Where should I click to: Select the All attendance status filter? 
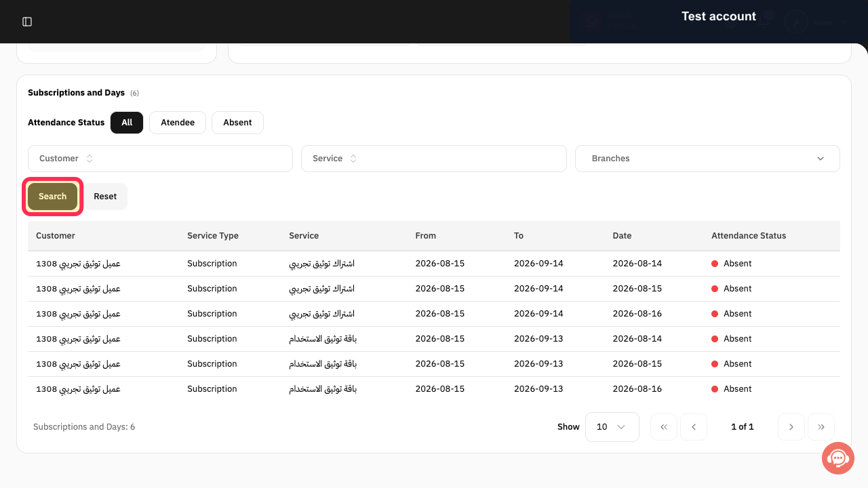tap(127, 123)
